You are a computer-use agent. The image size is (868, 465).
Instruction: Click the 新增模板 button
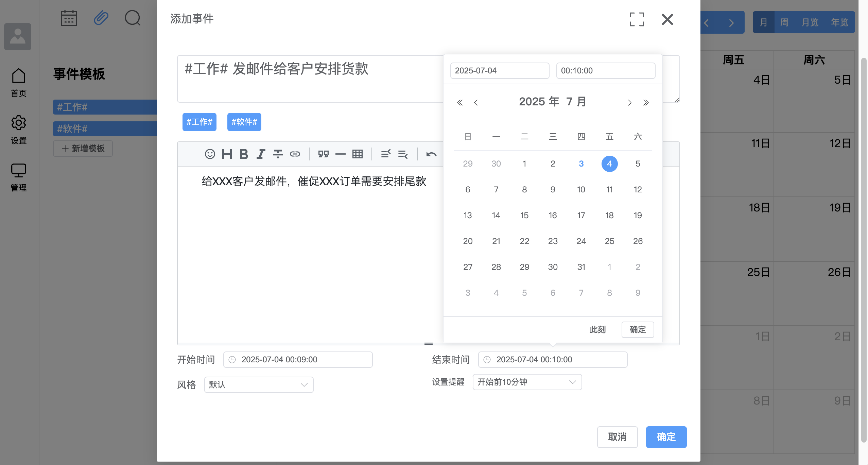tap(83, 149)
